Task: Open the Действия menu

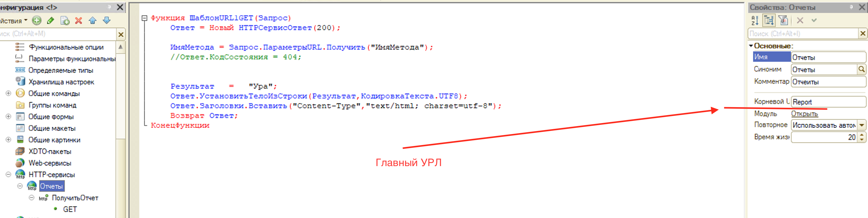Action: pos(13,21)
